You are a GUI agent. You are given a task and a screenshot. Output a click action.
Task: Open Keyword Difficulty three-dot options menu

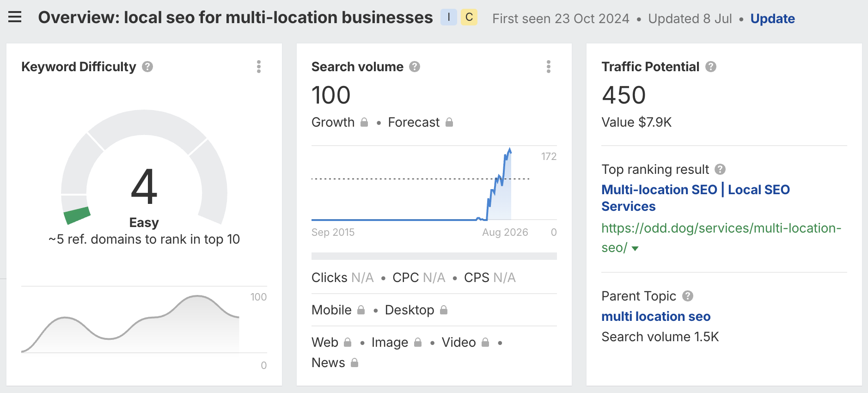point(259,67)
